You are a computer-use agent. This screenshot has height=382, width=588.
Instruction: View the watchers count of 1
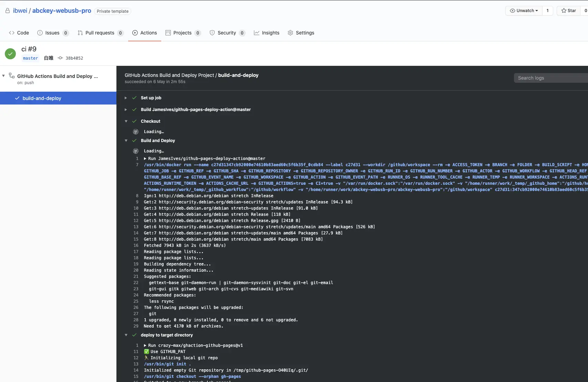pyautogui.click(x=547, y=11)
